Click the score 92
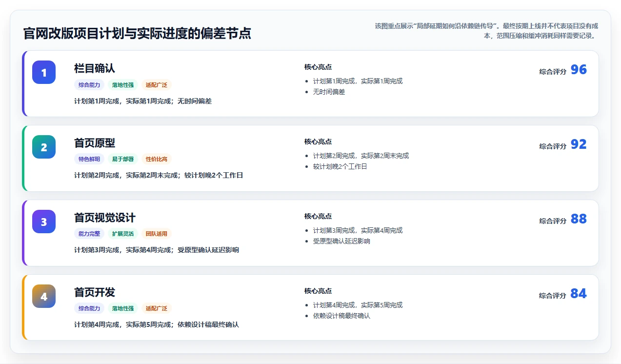This screenshot has width=621, height=364. point(579,144)
